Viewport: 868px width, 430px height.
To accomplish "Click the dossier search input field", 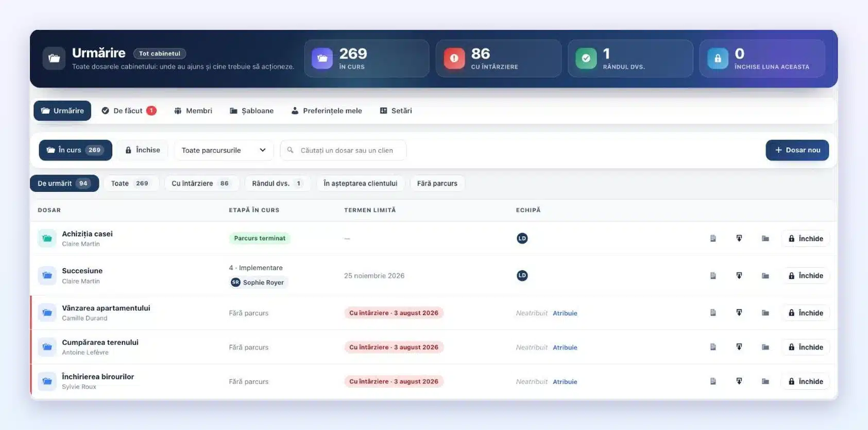I will [343, 150].
